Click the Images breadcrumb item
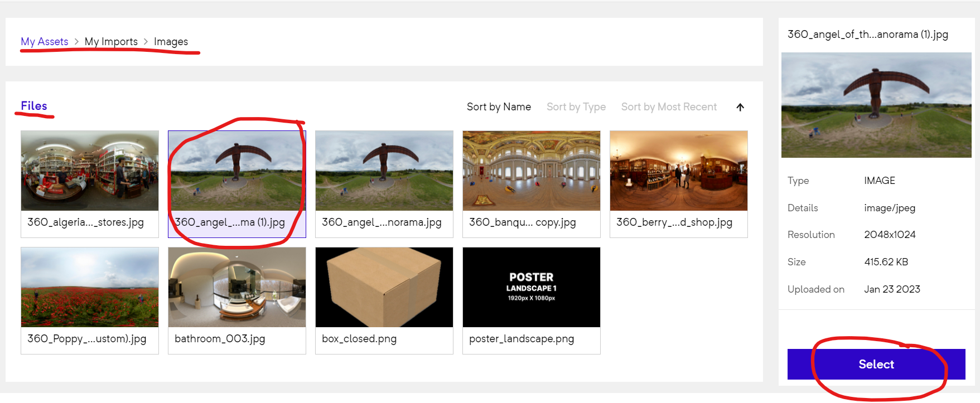This screenshot has width=980, height=403. pos(171,42)
